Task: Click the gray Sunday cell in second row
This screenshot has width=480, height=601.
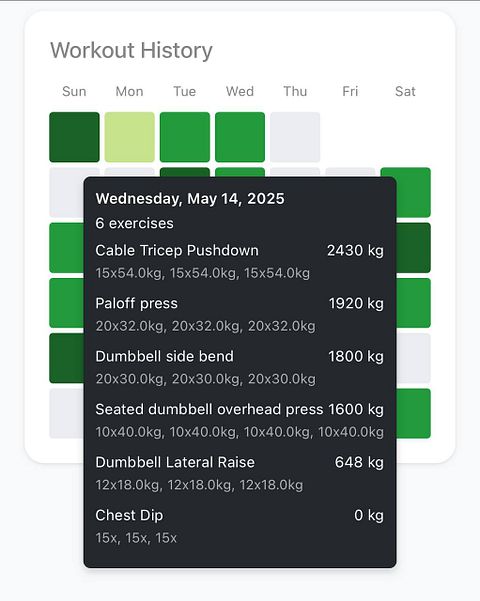Action: [x=66, y=192]
